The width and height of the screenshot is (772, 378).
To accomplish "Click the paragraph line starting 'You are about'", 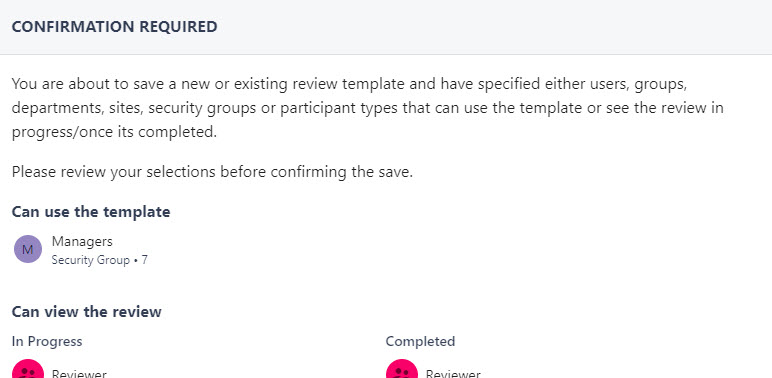I will tap(349, 84).
